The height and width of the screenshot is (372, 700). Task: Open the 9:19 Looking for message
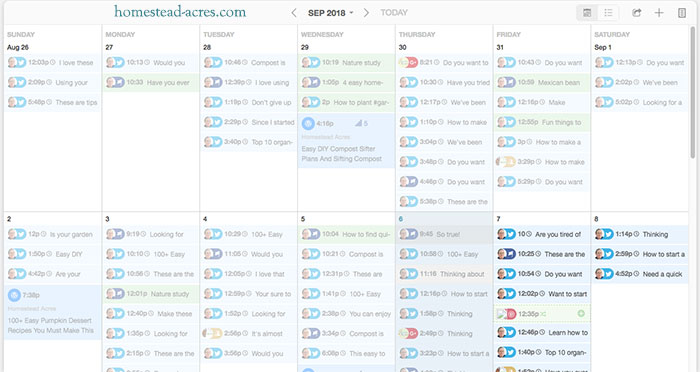pos(150,234)
